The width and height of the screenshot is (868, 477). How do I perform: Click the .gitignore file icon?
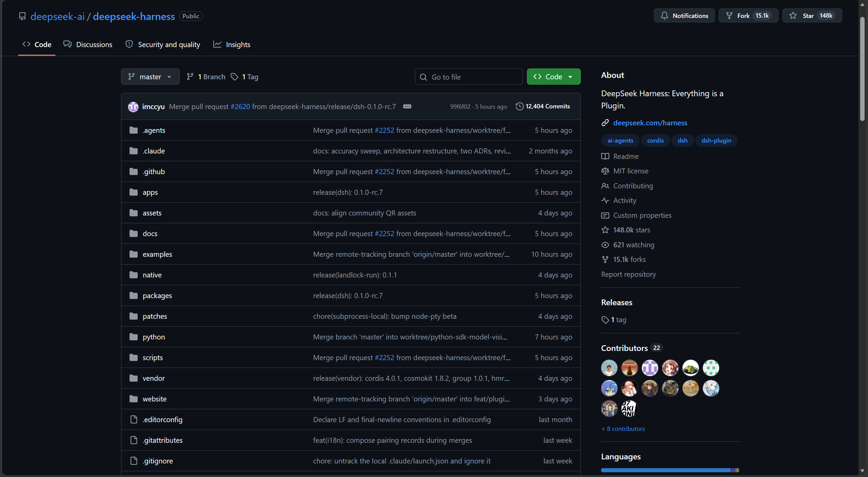(x=134, y=461)
